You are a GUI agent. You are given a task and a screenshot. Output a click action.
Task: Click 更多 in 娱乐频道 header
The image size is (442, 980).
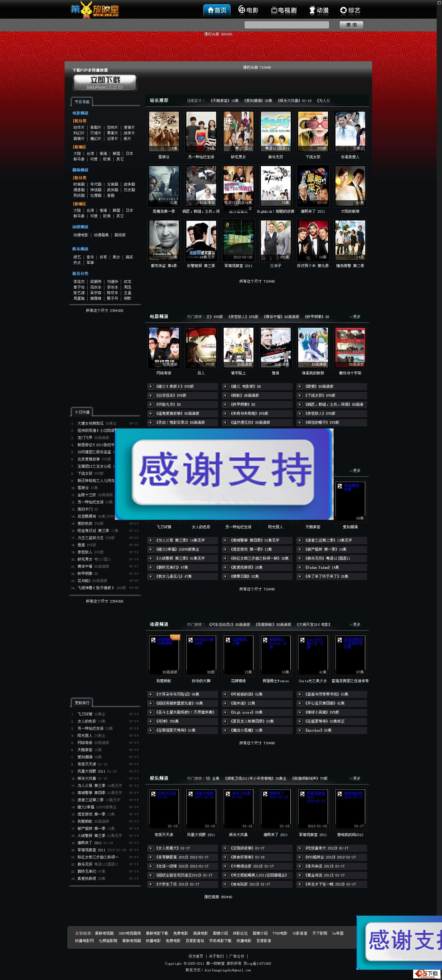pyautogui.click(x=355, y=779)
